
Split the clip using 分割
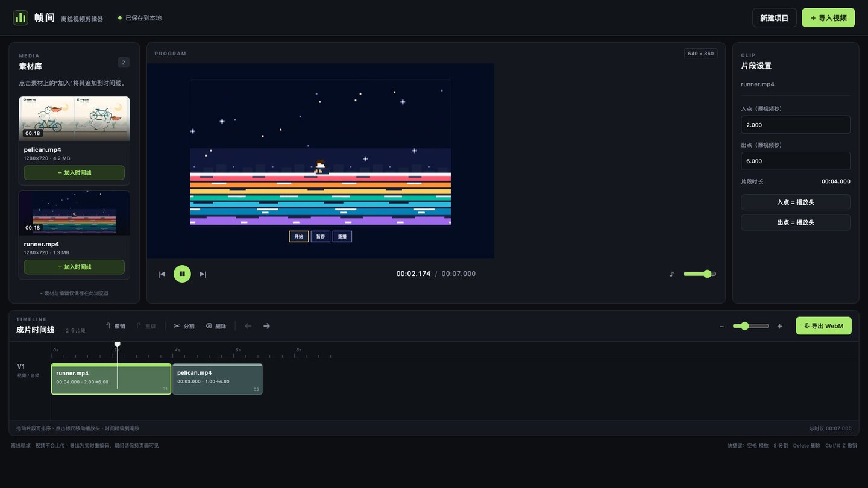pos(184,326)
